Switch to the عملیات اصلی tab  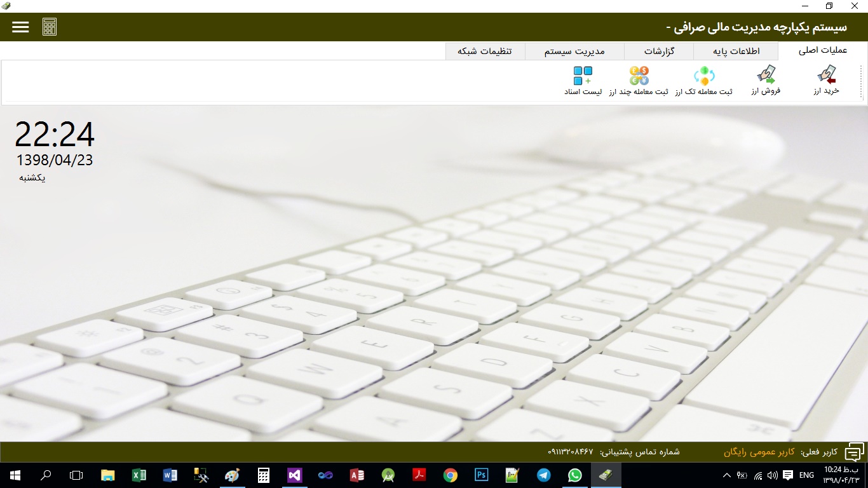(823, 51)
